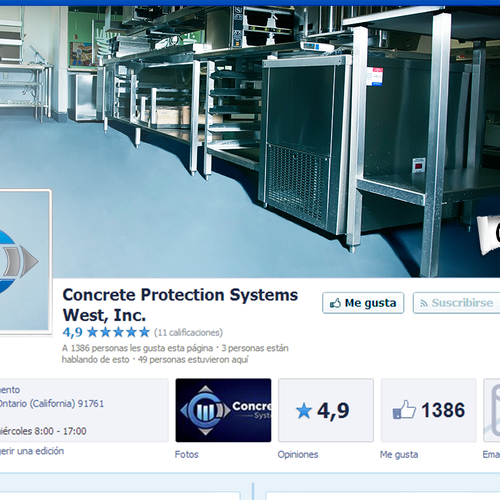Viewport: 500px width, 500px height.
Task: Open the kitchen floor cover photo
Action: click(x=250, y=142)
